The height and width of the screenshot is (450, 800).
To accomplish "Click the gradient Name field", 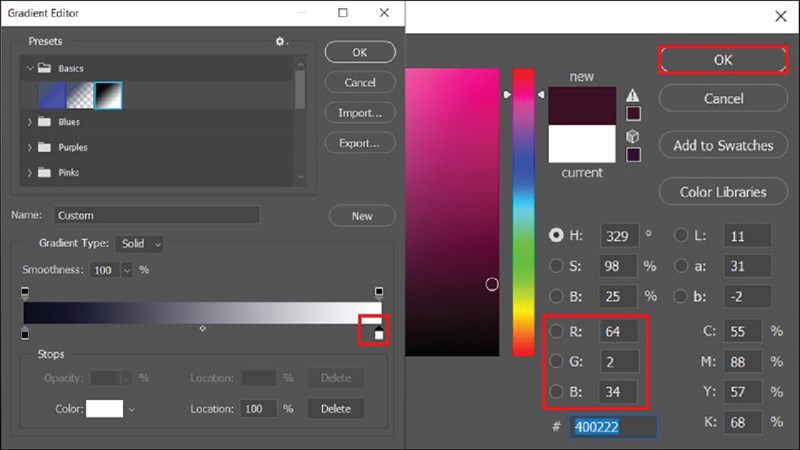I will click(157, 215).
